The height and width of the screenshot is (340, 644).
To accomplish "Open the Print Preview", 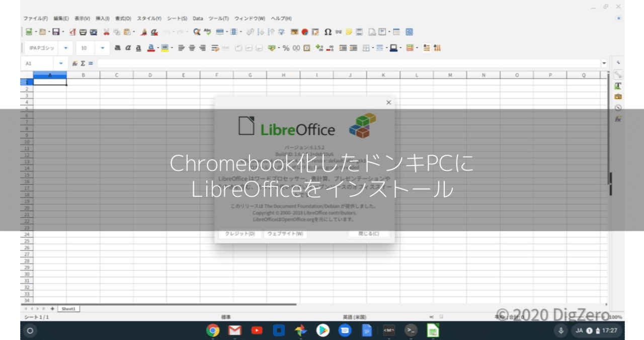I will pyautogui.click(x=93, y=32).
